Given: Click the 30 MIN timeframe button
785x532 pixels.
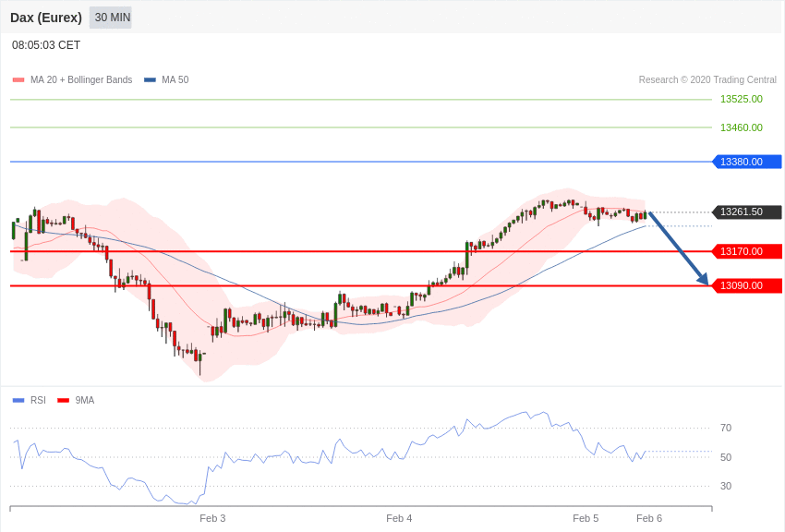Looking at the screenshot, I should coord(111,18).
